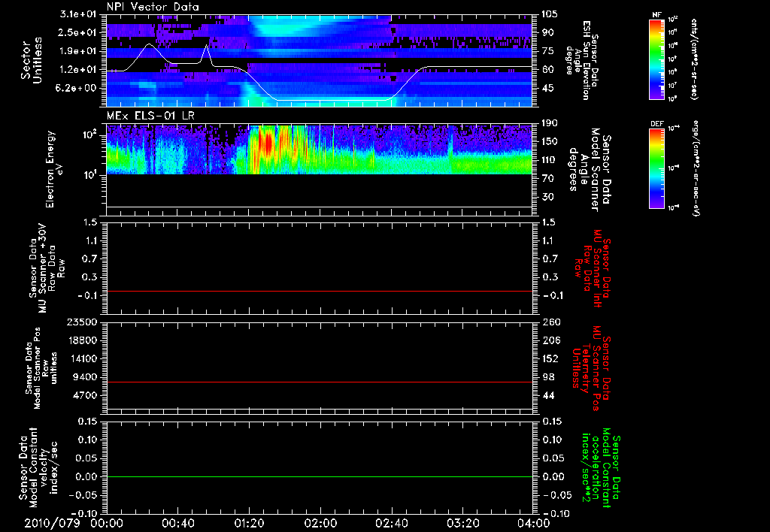Click the '110' scanner angle axis value
Screen dimensions: 770x532
pos(550,160)
